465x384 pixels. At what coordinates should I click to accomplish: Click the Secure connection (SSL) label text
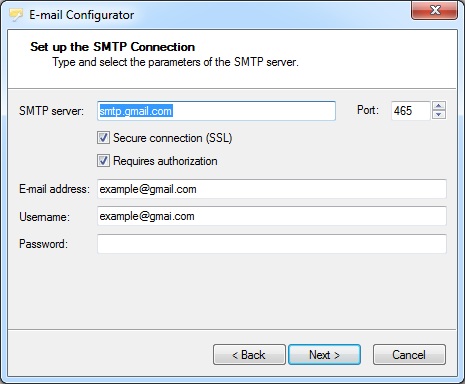173,138
